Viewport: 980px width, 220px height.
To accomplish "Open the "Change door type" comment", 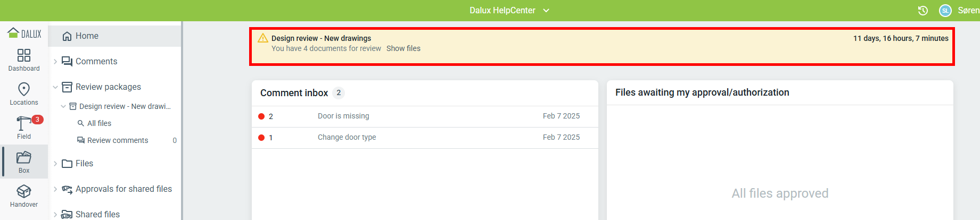I will 347,137.
